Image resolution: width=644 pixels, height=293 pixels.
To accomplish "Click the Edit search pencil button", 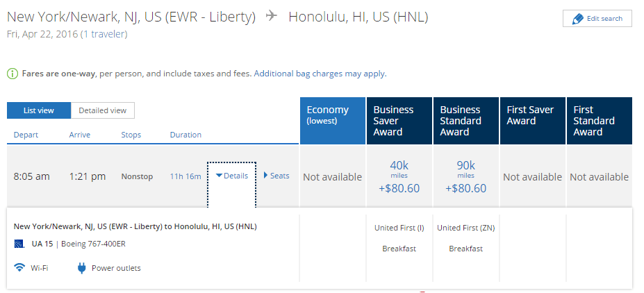I will coord(597,19).
